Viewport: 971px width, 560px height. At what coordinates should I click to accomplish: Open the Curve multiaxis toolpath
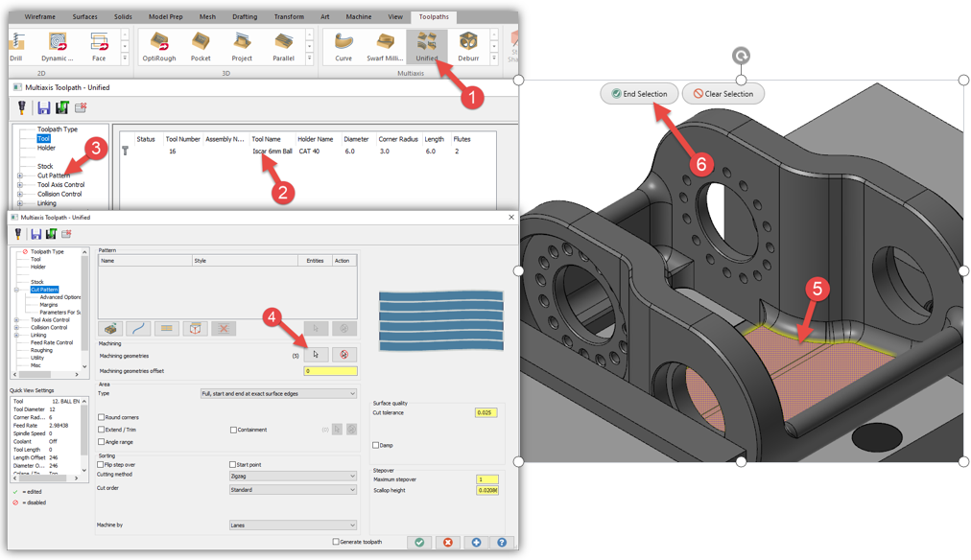tap(343, 46)
